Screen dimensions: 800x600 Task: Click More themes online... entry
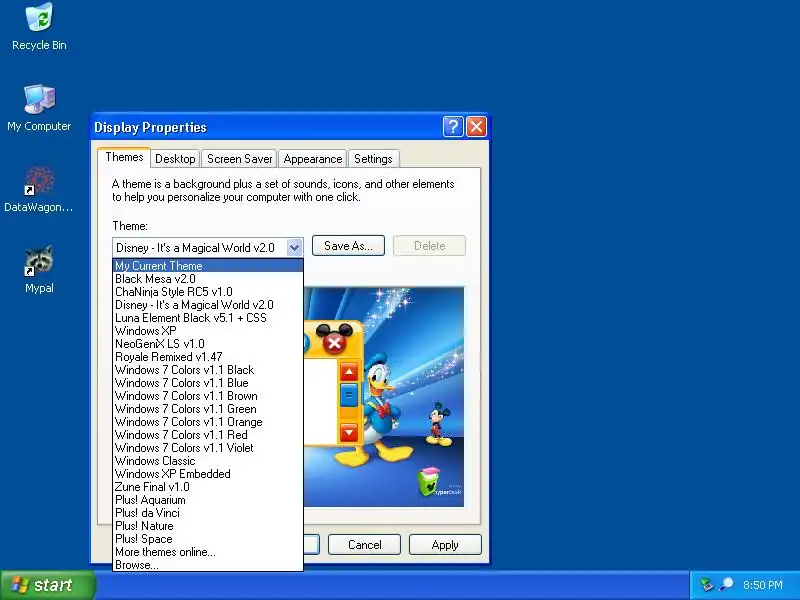point(208,552)
